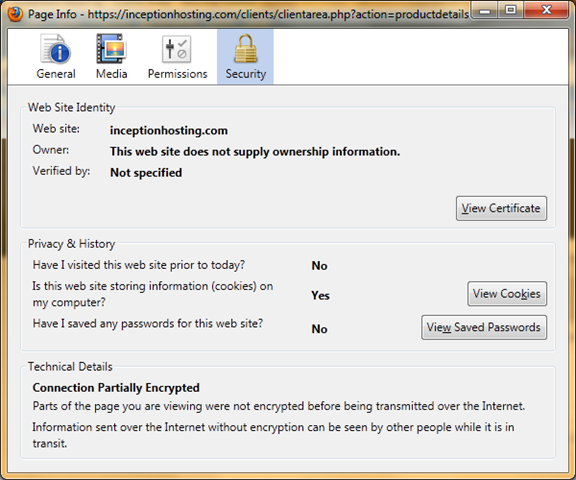
Task: Open the Media filmstrip icon
Action: (x=111, y=49)
